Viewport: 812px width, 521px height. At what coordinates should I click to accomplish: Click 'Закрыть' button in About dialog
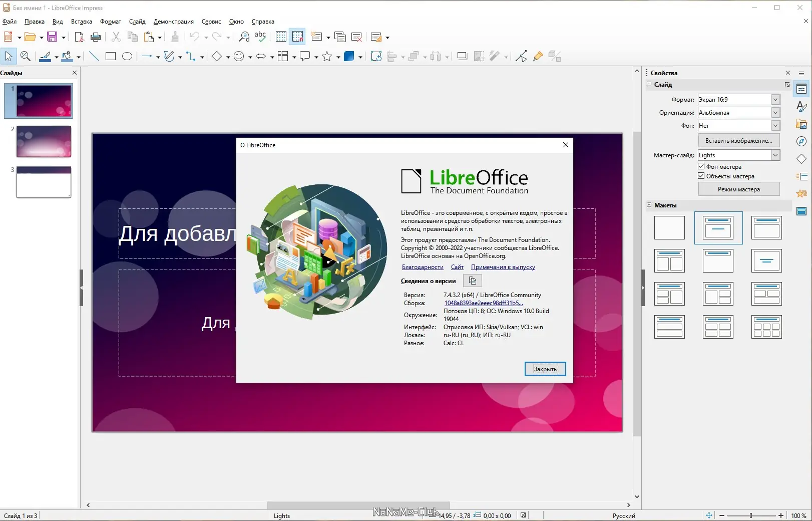coord(545,369)
